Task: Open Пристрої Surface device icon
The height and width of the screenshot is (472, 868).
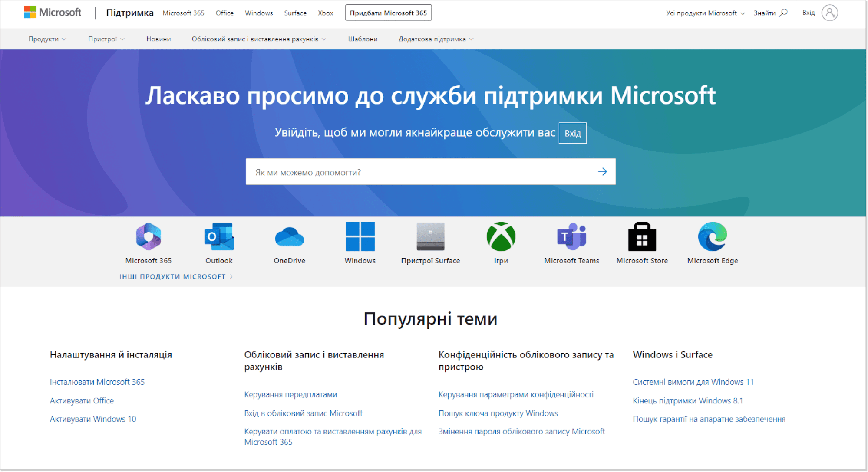Action: click(430, 237)
